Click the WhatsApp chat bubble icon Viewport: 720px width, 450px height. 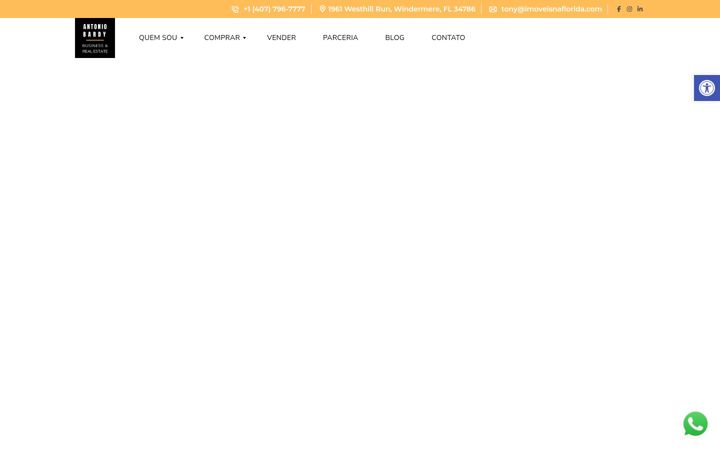pos(695,423)
